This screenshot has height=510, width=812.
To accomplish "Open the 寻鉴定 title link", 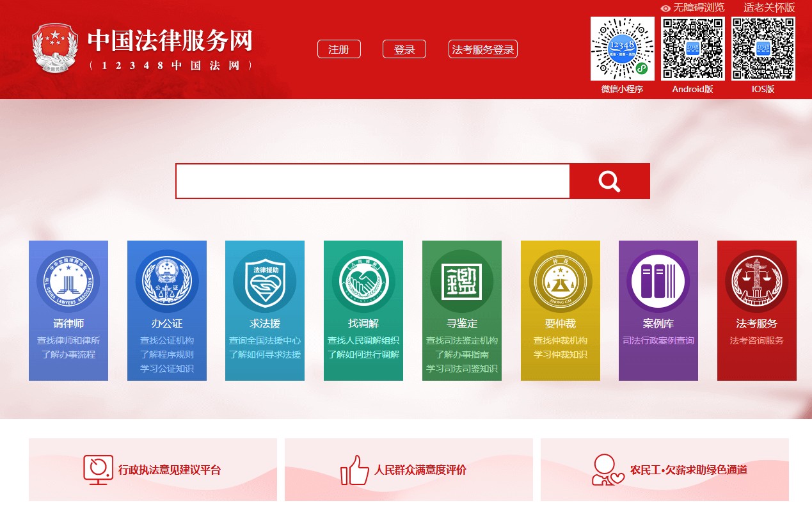I will [x=462, y=324].
